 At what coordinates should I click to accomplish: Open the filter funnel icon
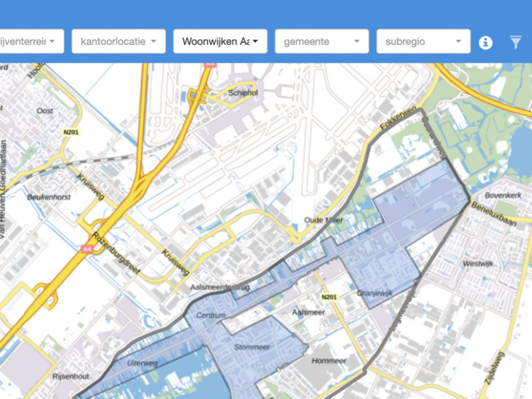(516, 42)
